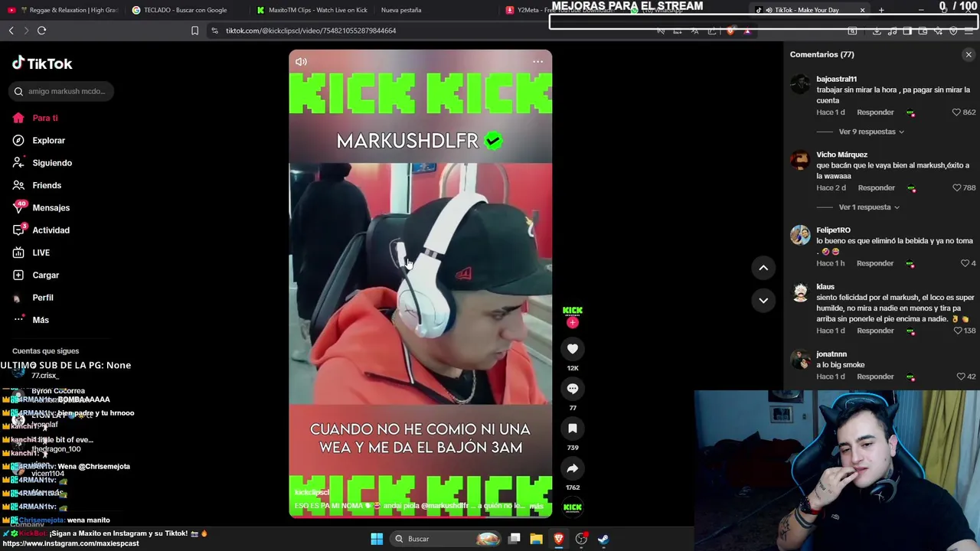The width and height of the screenshot is (980, 551).
Task: Close the Comentarios panel
Action: pos(969,54)
